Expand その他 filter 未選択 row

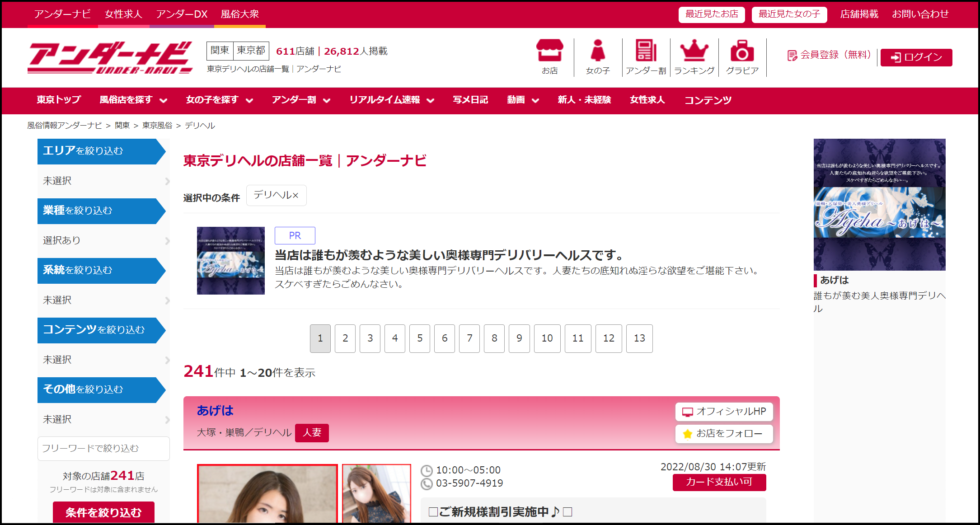click(x=103, y=419)
